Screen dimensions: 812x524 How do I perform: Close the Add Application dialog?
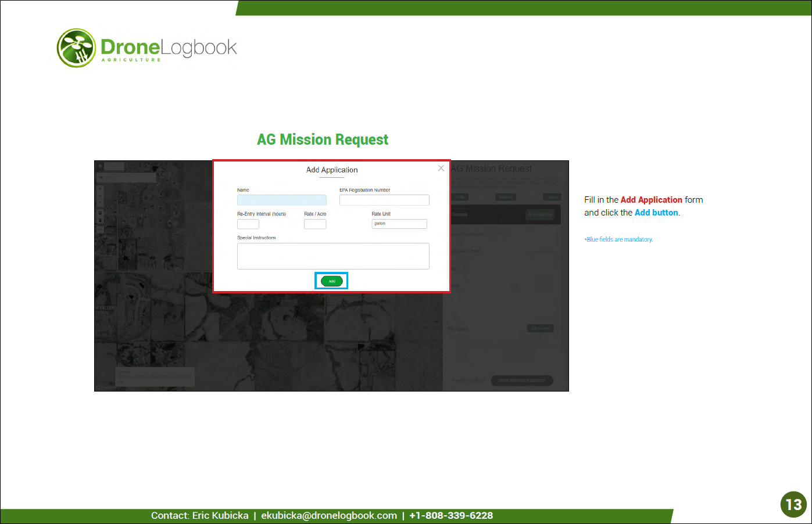pyautogui.click(x=441, y=168)
